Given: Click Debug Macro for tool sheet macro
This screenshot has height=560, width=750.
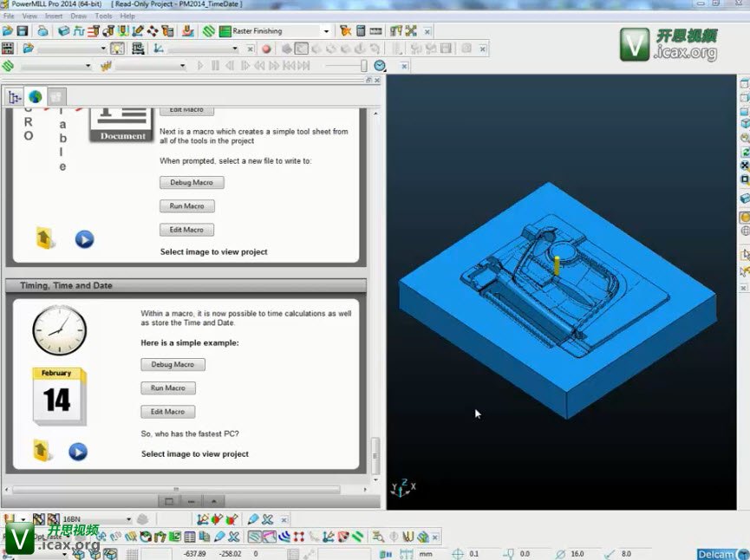Looking at the screenshot, I should 192,183.
